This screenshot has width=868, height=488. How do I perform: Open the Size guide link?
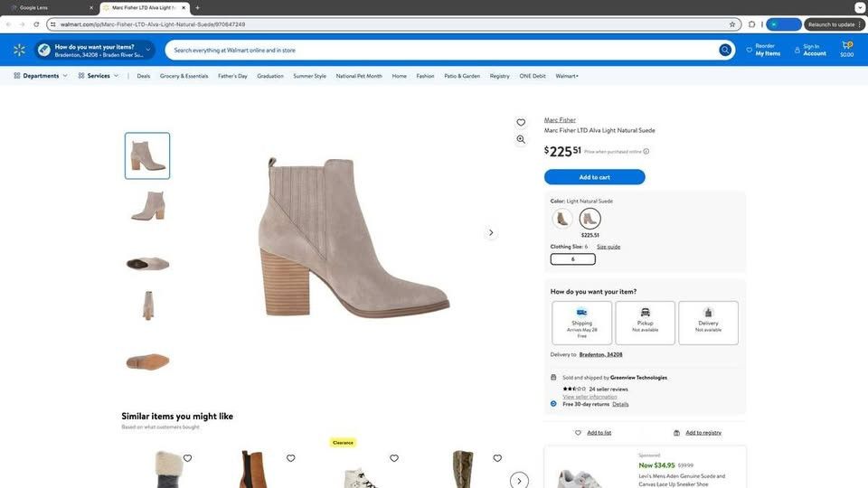(x=609, y=247)
